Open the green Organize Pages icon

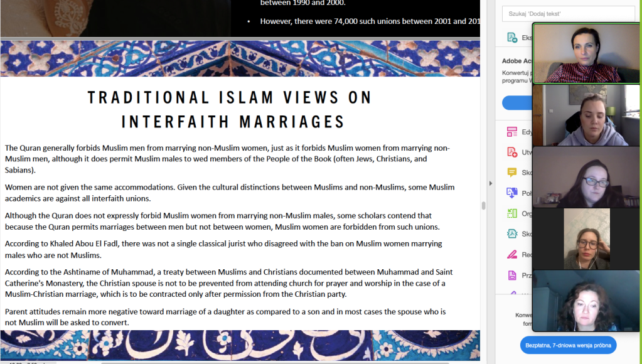tap(511, 213)
